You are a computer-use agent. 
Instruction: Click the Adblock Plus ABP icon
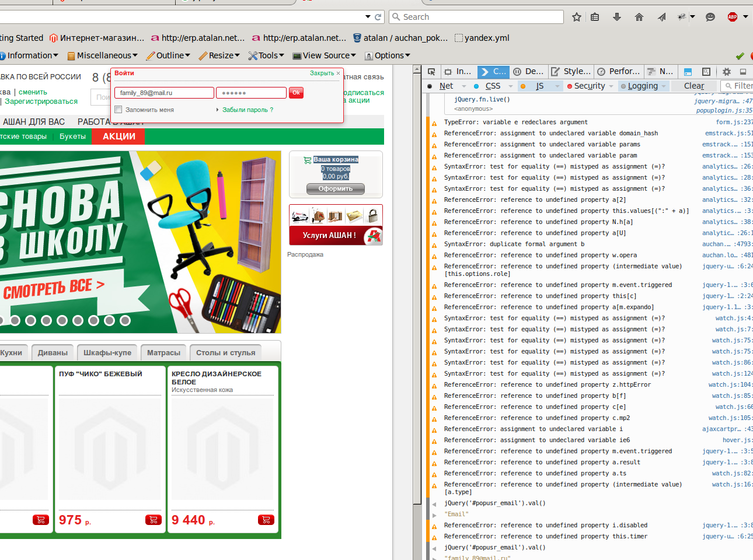pyautogui.click(x=733, y=17)
